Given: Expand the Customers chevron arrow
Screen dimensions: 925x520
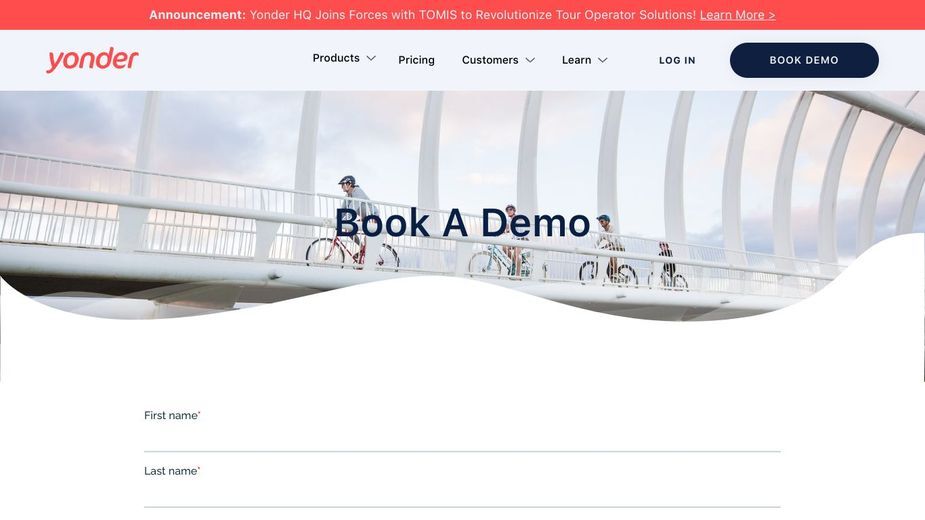Looking at the screenshot, I should pos(530,60).
